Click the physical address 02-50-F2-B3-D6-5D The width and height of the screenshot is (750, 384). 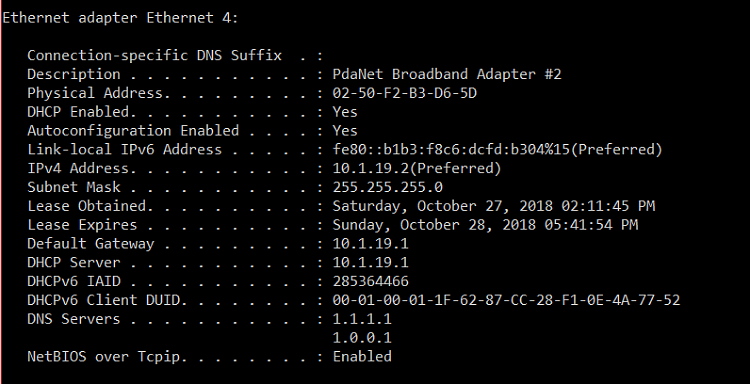point(405,93)
